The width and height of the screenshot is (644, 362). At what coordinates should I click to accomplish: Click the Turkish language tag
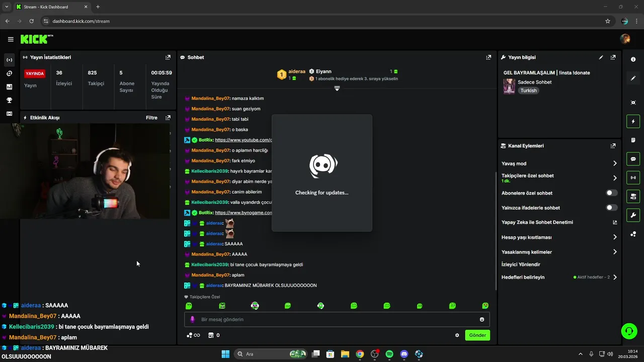click(x=528, y=90)
